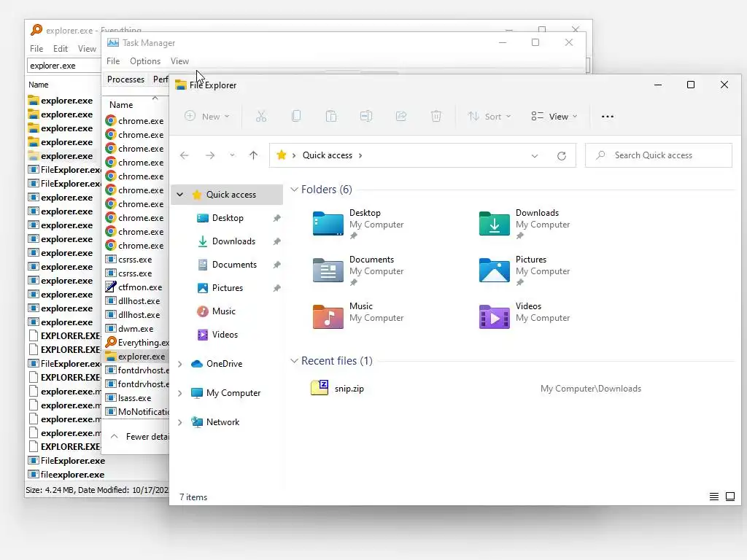Click the Everything search box with explorer.exe
The image size is (747, 560).
point(64,66)
